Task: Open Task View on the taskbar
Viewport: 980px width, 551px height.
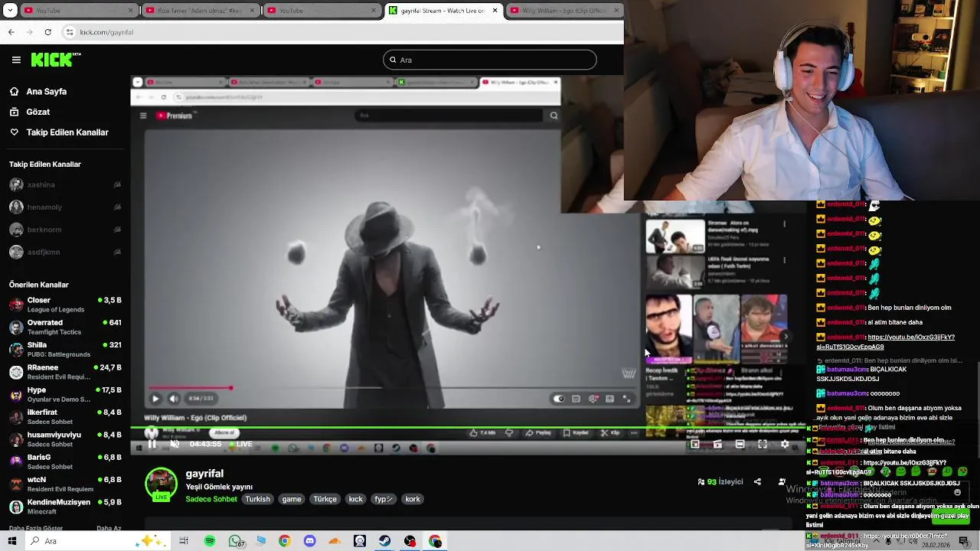Action: coord(184,541)
